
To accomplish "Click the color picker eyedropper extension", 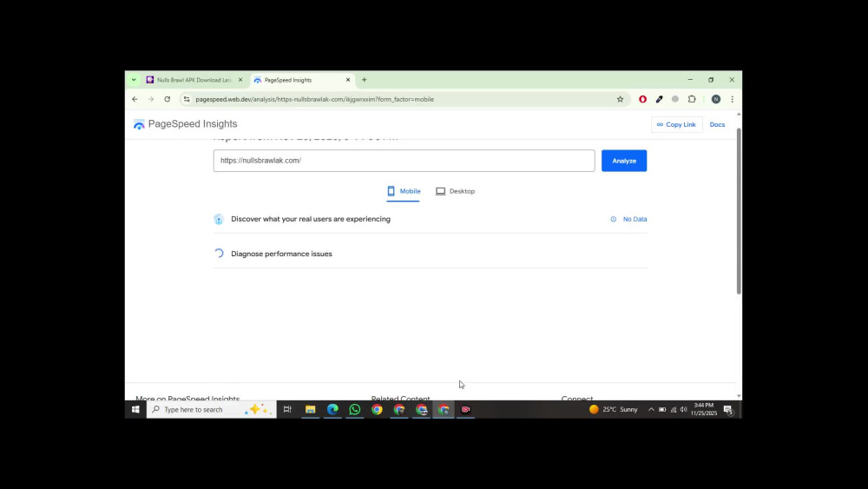I will (659, 100).
